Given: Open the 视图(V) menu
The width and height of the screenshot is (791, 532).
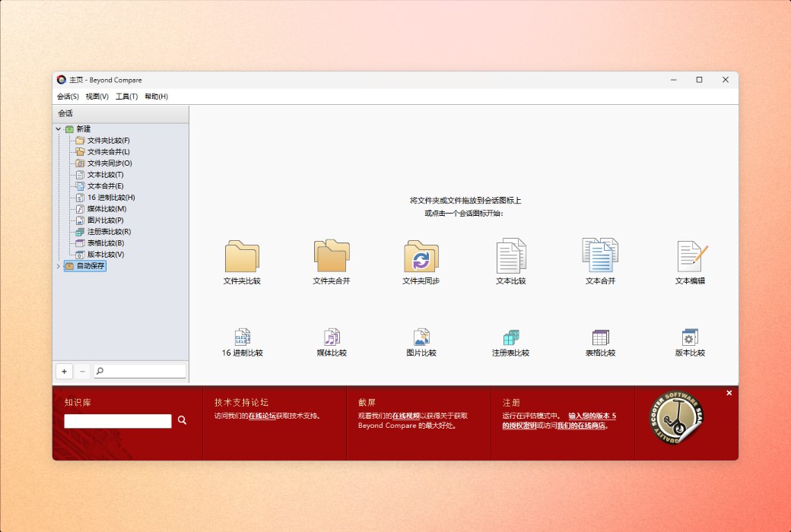Looking at the screenshot, I should click(97, 97).
